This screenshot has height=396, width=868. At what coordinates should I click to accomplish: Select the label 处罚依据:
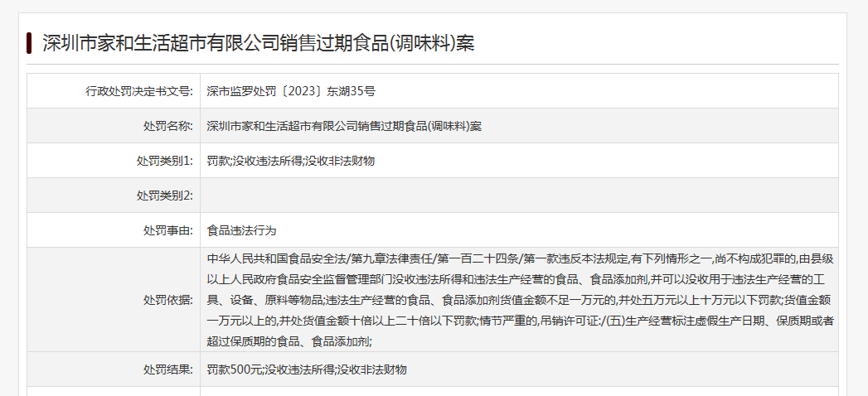coord(167,301)
